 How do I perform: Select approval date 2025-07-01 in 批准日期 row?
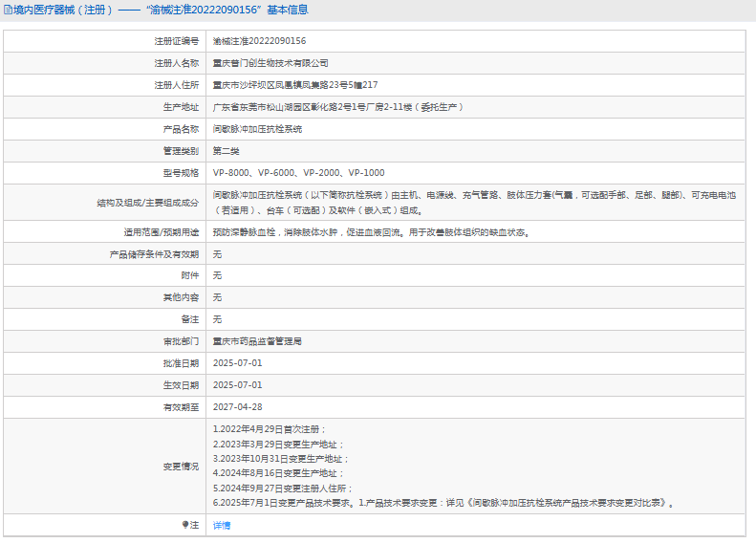tap(237, 362)
